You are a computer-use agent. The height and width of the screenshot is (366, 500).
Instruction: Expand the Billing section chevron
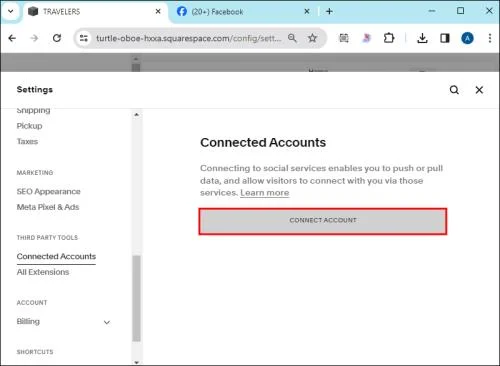coord(107,322)
